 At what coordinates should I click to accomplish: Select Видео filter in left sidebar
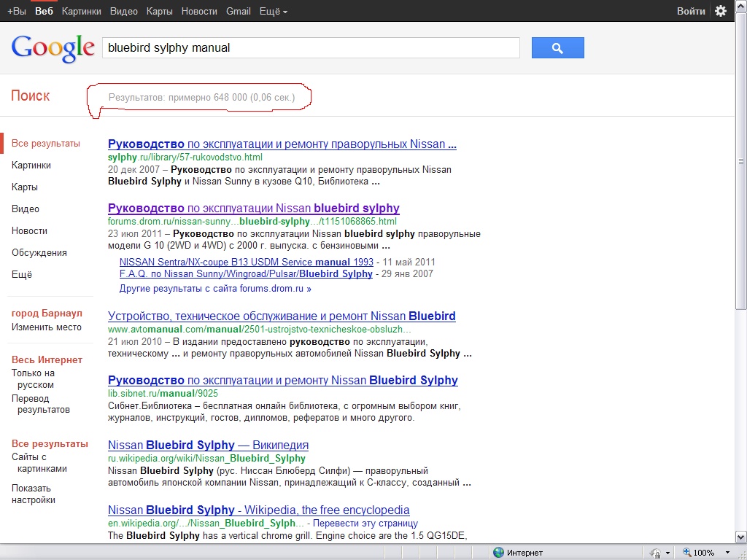click(26, 209)
